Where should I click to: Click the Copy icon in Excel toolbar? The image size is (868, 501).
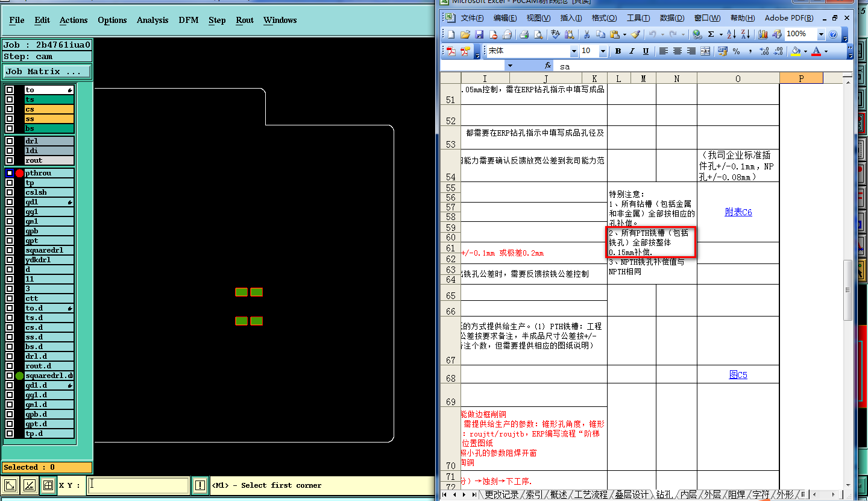click(x=600, y=34)
